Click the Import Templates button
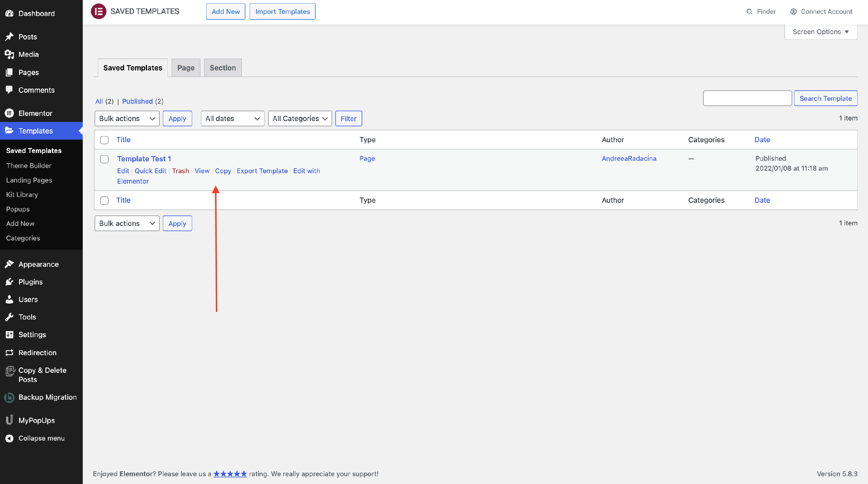This screenshot has width=868, height=484. pos(282,12)
